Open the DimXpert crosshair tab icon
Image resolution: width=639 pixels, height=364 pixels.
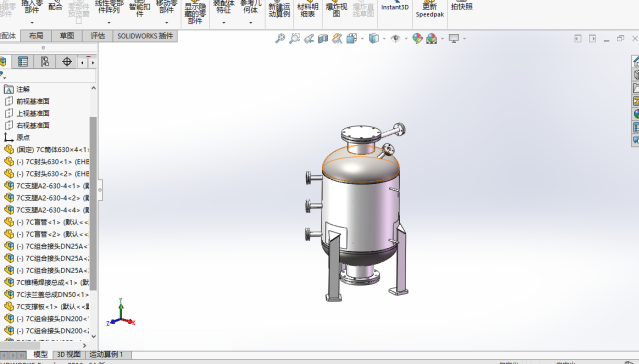67,62
